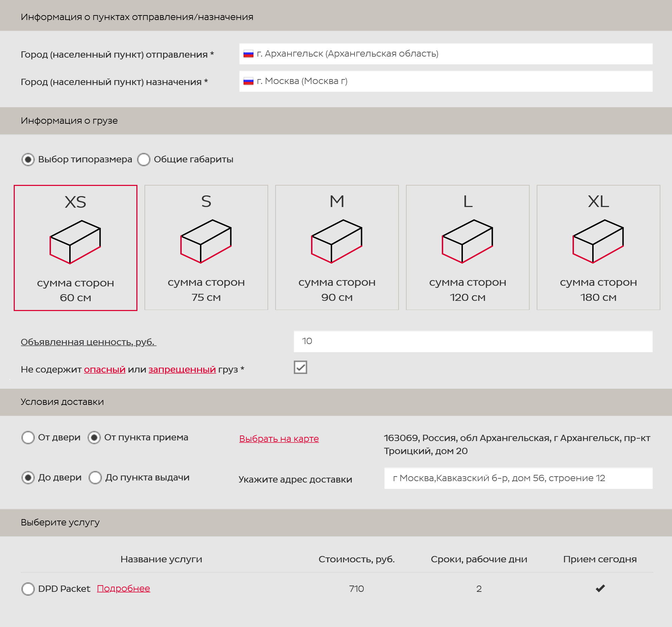
Task: Click the Стоимость, руб. column header
Action: (x=356, y=559)
